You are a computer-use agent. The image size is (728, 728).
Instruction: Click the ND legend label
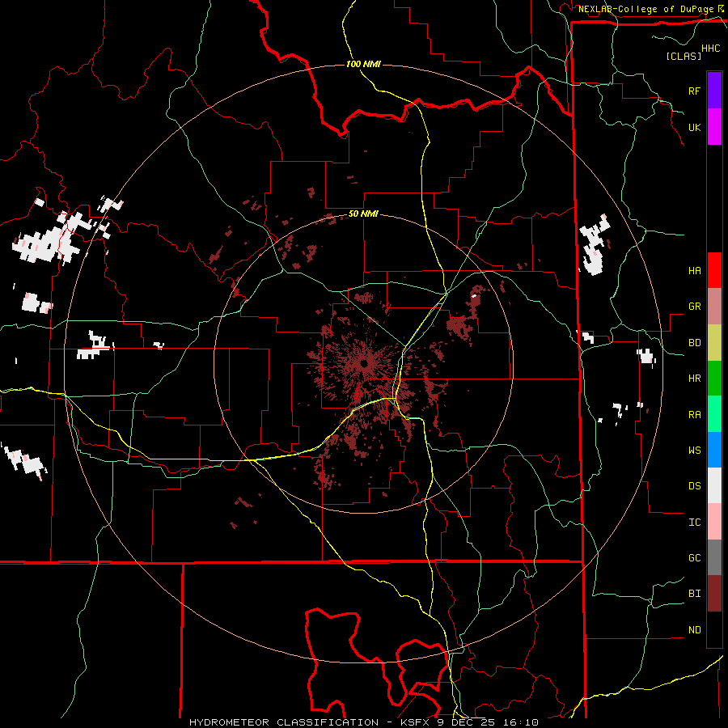pyautogui.click(x=694, y=630)
